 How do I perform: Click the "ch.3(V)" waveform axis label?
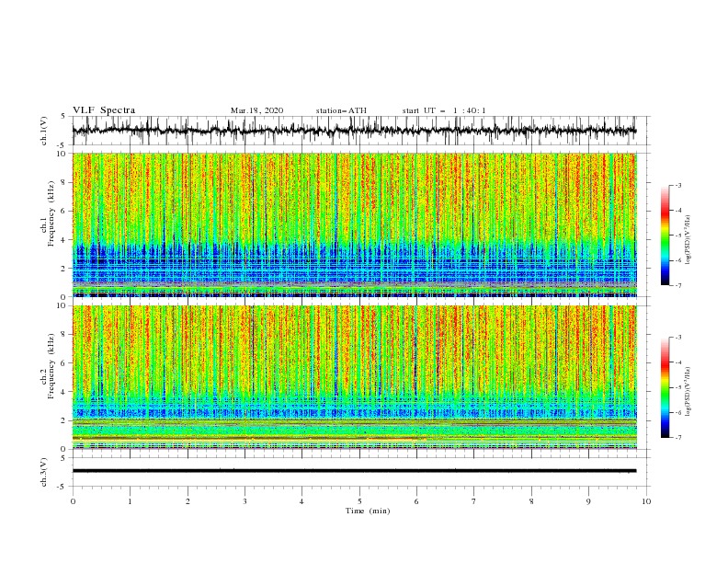tap(44, 472)
